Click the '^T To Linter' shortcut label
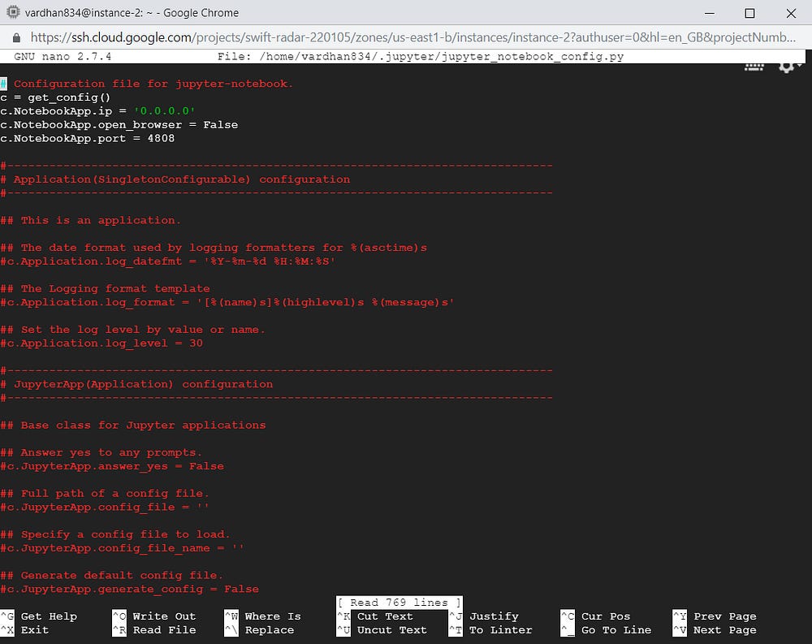The width and height of the screenshot is (812, 644). 490,630
